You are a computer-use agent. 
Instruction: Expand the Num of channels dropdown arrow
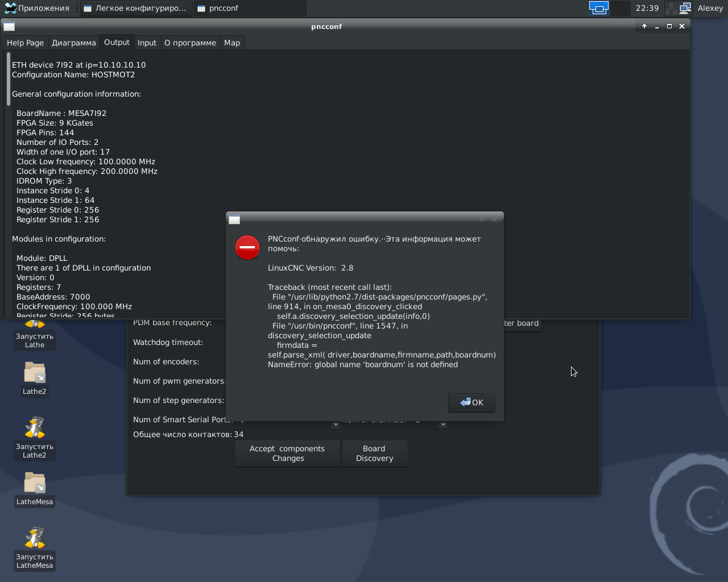pos(443,424)
